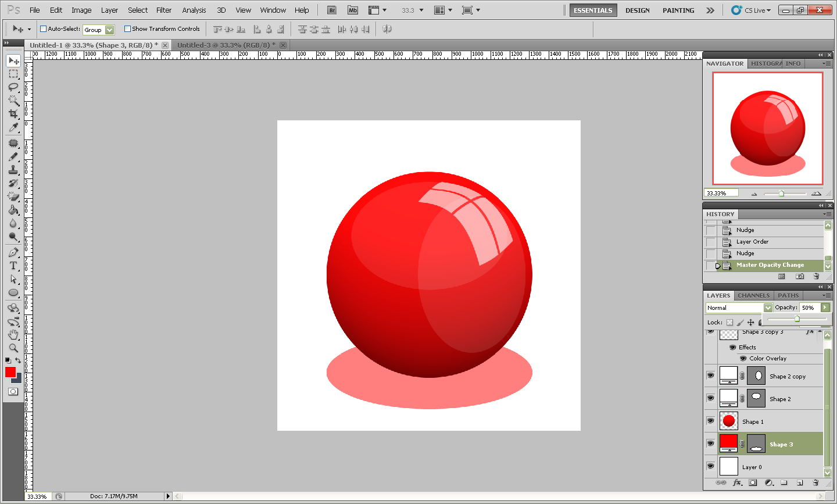This screenshot has height=504, width=837.
Task: Switch to the Channels tab
Action: click(x=753, y=295)
